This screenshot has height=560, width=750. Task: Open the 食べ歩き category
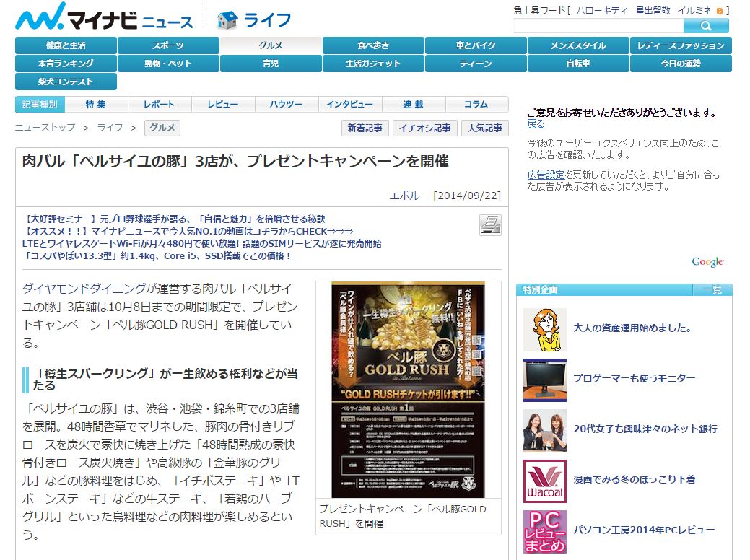point(373,45)
